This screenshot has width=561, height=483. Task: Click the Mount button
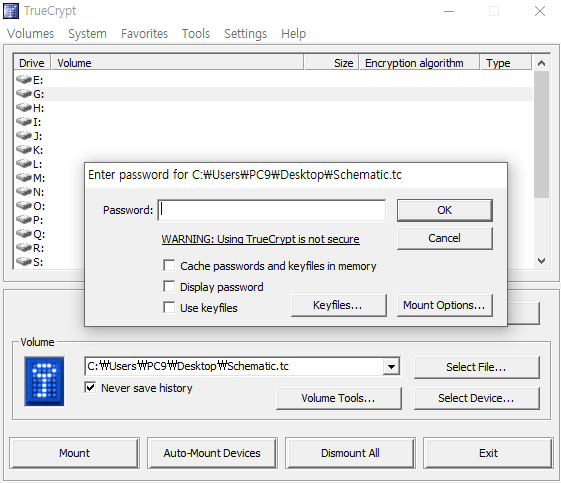(x=74, y=453)
